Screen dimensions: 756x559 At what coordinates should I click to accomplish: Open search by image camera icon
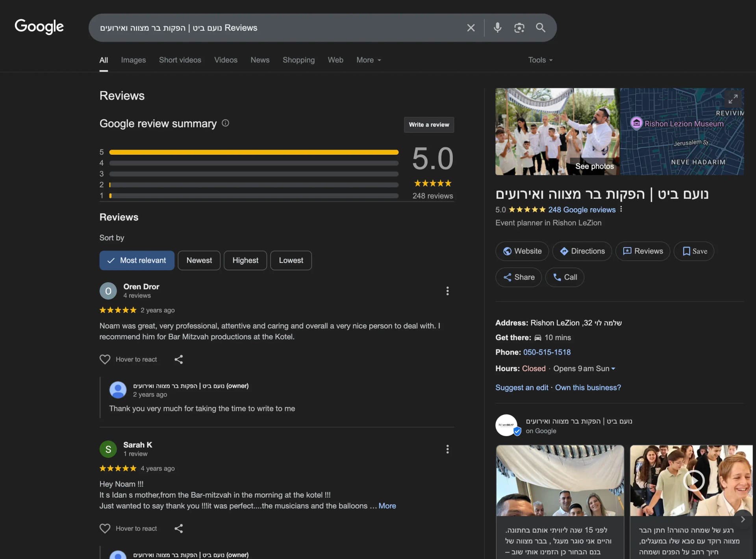pyautogui.click(x=519, y=28)
